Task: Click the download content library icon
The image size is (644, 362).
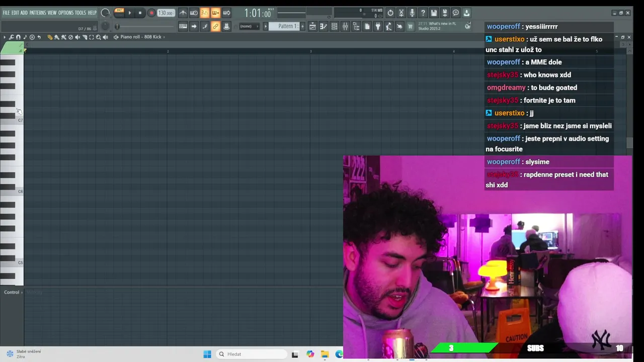Action: pos(466,13)
